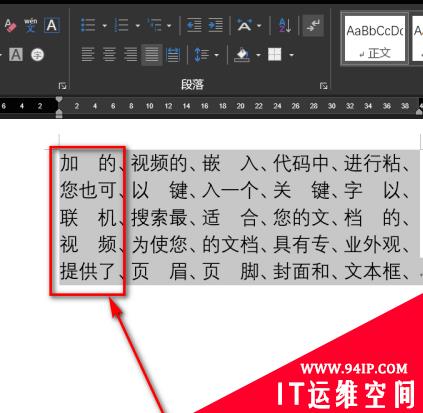Toggle justify alignment

click(152, 55)
